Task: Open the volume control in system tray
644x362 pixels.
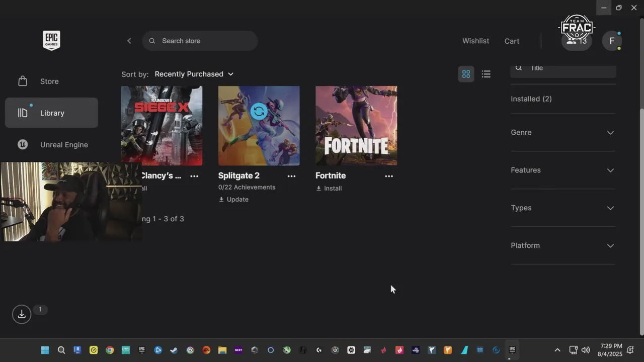Action: pos(586,350)
